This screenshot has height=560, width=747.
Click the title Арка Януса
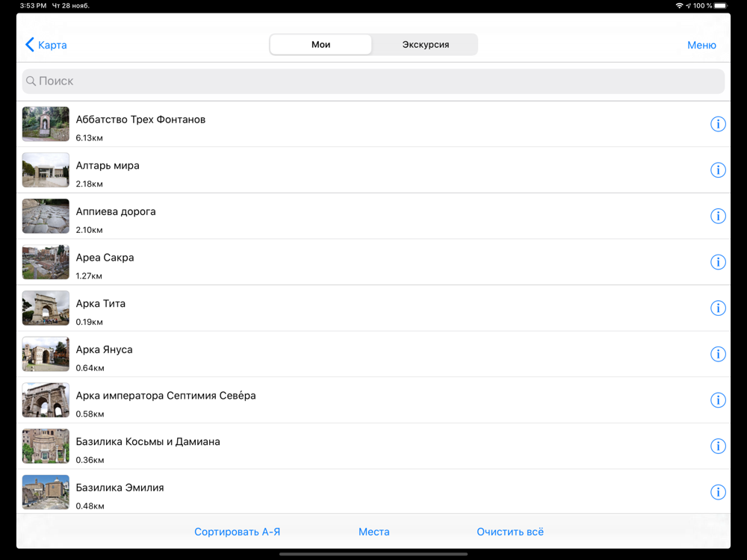[x=105, y=349]
